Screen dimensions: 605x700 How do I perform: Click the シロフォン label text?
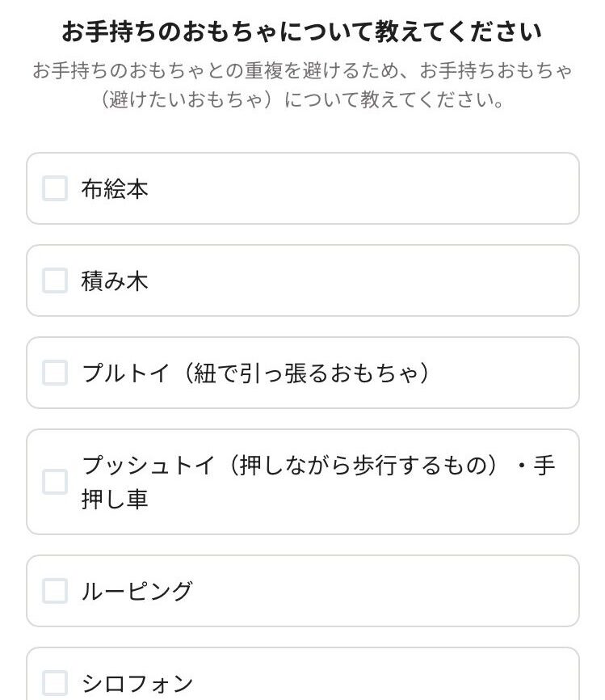[x=137, y=683]
